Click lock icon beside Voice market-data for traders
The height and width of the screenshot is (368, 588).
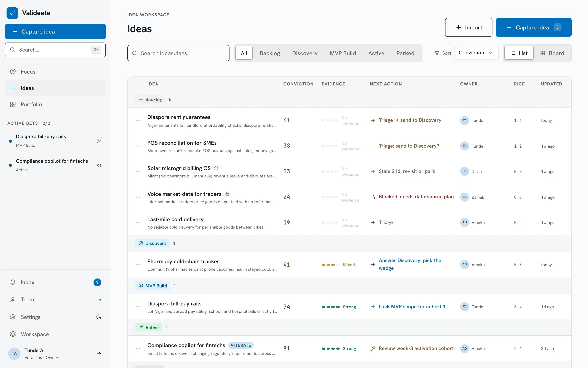pos(227,194)
